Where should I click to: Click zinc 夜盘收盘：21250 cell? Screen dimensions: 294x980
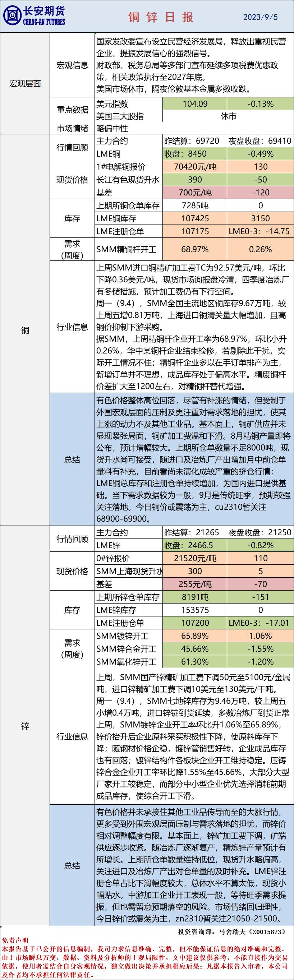(261, 533)
